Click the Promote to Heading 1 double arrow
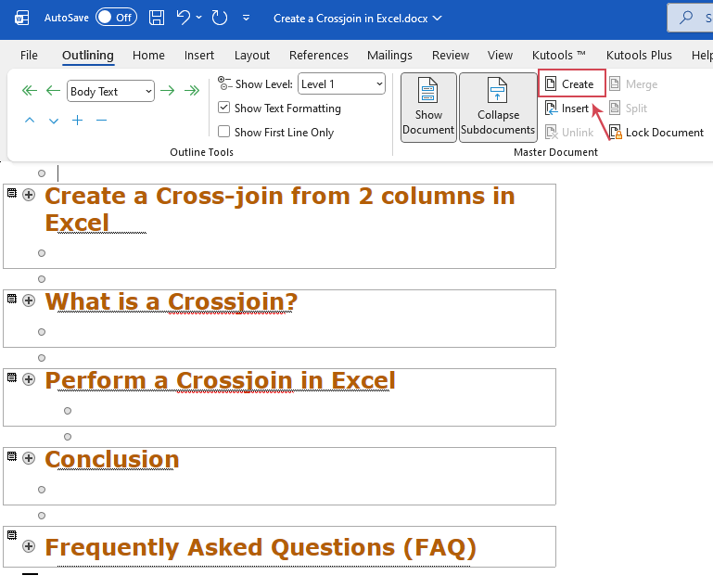The image size is (713, 588). click(x=30, y=91)
